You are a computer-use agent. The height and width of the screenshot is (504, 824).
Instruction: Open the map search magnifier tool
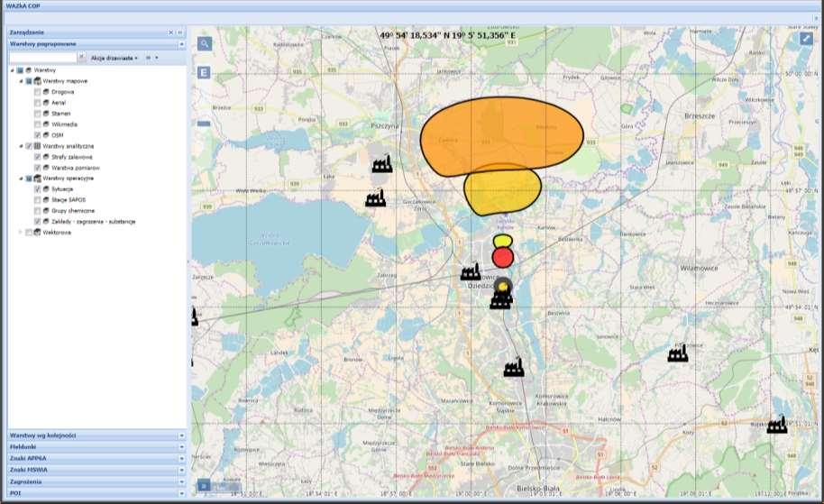coord(205,43)
